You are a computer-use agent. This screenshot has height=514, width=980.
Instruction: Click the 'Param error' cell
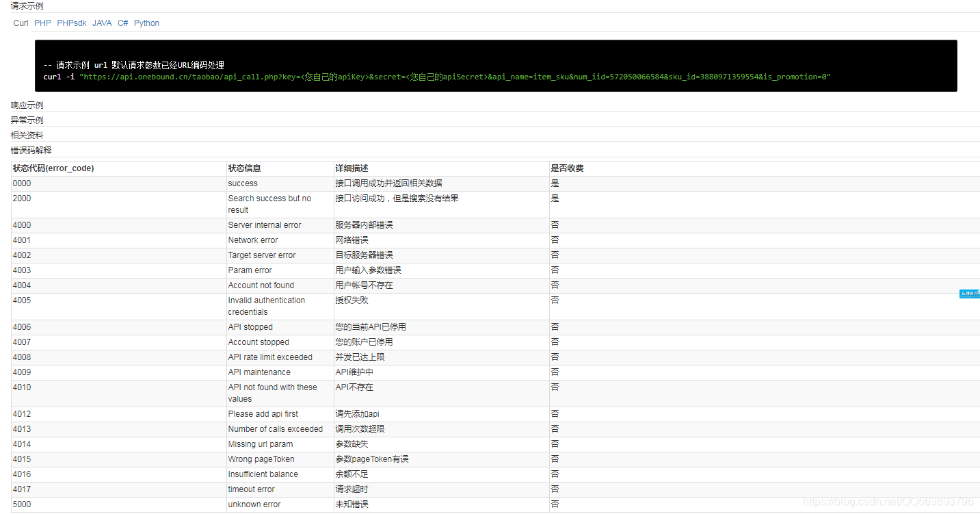[x=280, y=270]
